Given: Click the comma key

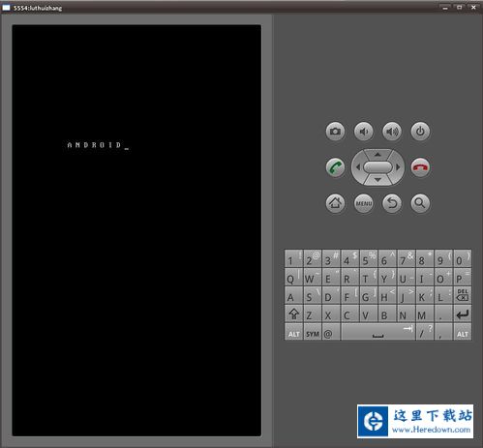Looking at the screenshot, I should tap(443, 332).
